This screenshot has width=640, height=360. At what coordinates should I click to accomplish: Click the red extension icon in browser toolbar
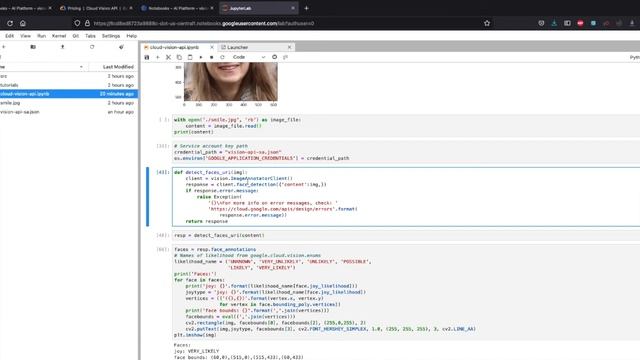tap(580, 23)
